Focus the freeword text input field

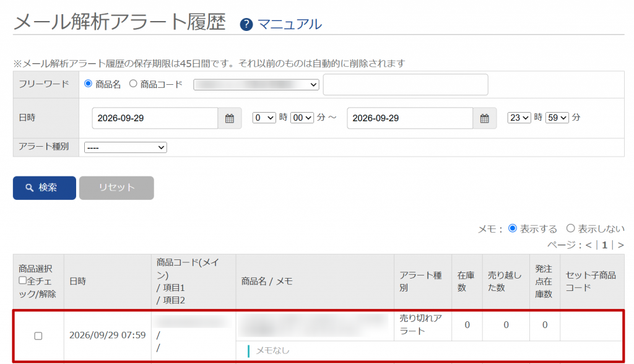pos(406,85)
